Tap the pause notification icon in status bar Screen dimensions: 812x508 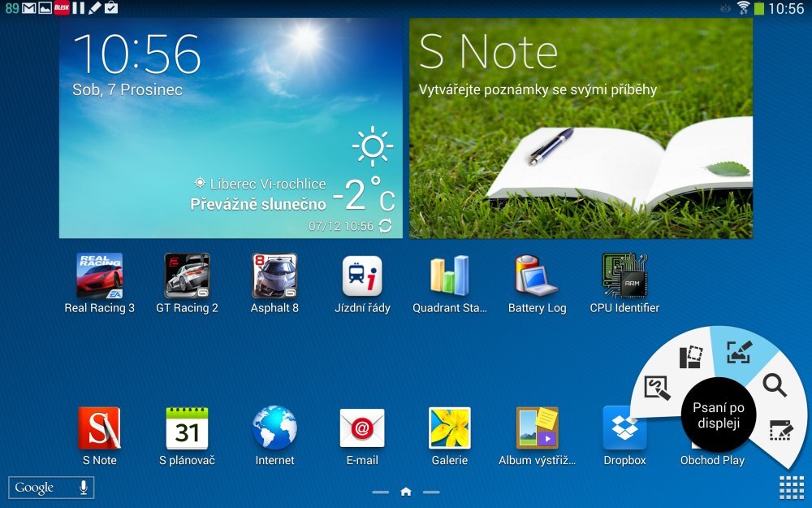pyautogui.click(x=78, y=8)
